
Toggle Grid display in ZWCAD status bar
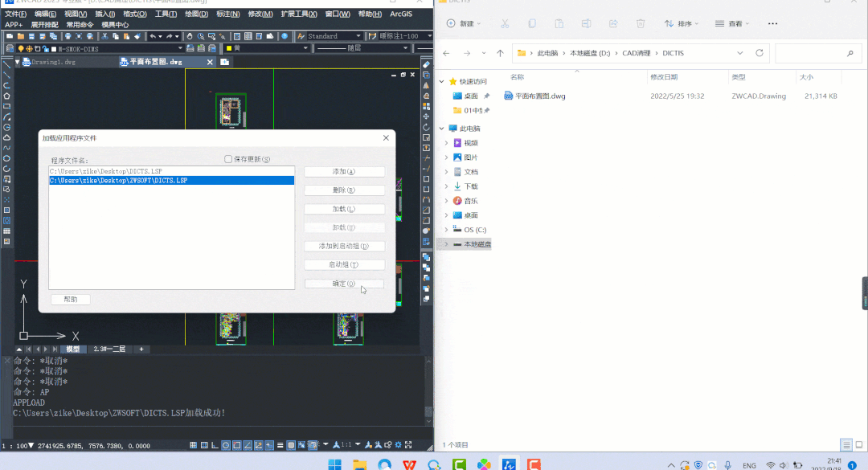pos(204,445)
